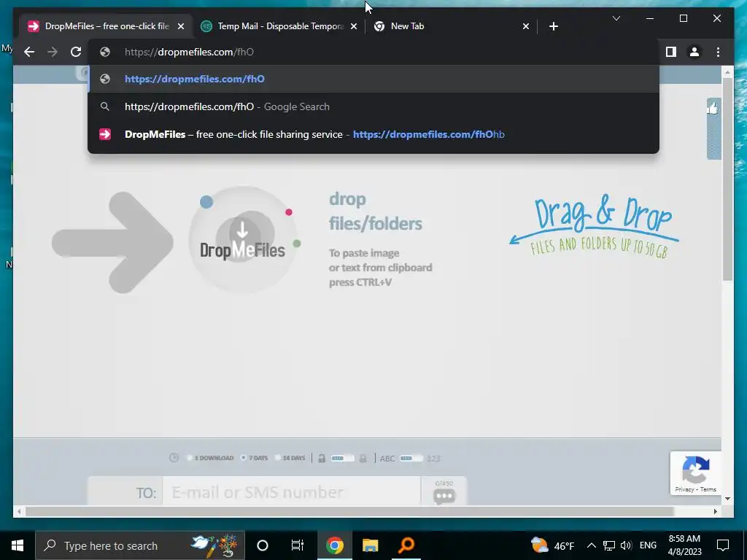Click the 'Drag & Drop' handwritten banner

tap(595, 226)
